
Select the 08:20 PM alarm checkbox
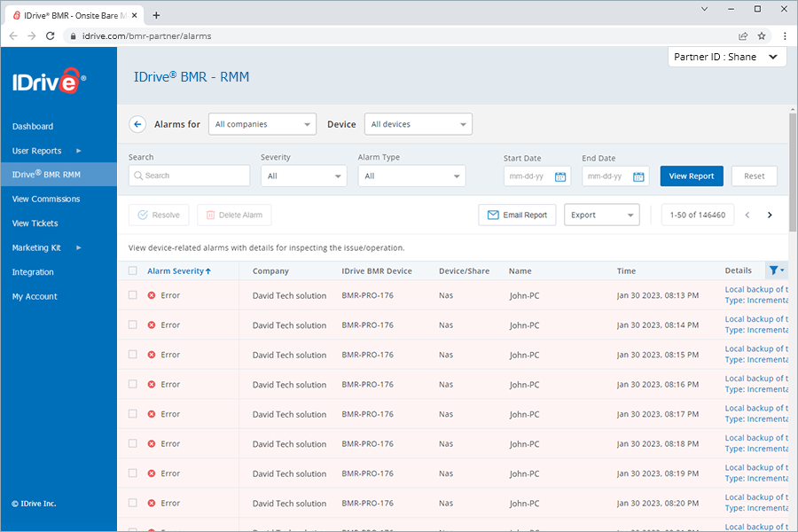click(133, 503)
